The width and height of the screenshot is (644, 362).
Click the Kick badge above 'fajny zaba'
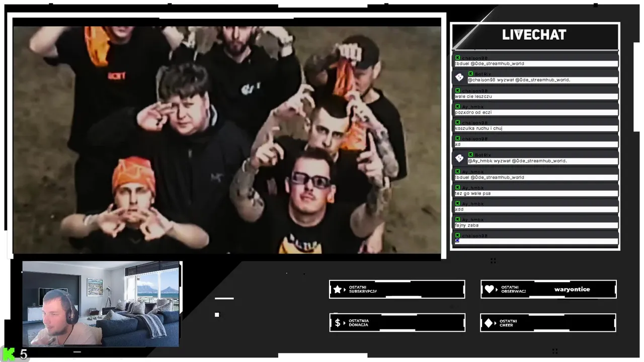coord(458,219)
